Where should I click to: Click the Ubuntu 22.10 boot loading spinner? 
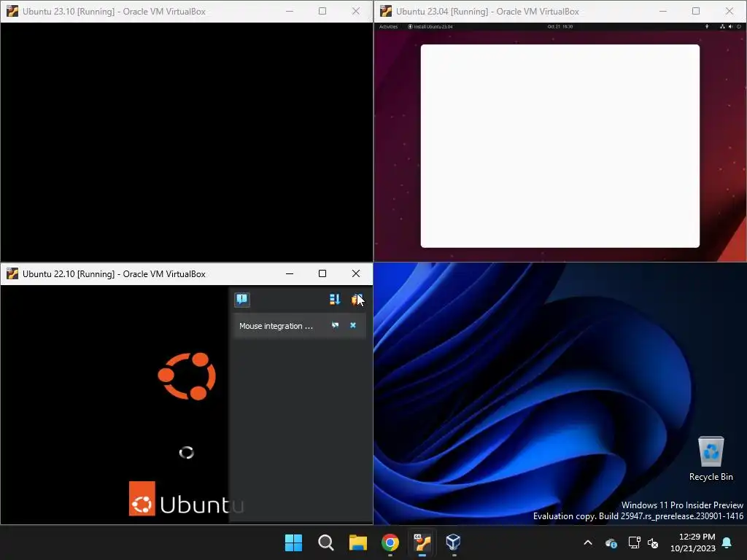point(186,452)
